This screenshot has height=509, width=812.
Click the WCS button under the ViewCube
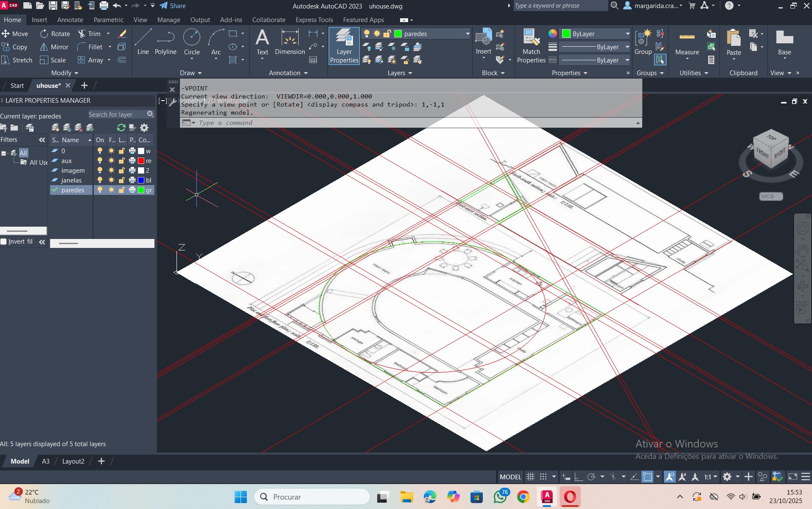tap(770, 196)
